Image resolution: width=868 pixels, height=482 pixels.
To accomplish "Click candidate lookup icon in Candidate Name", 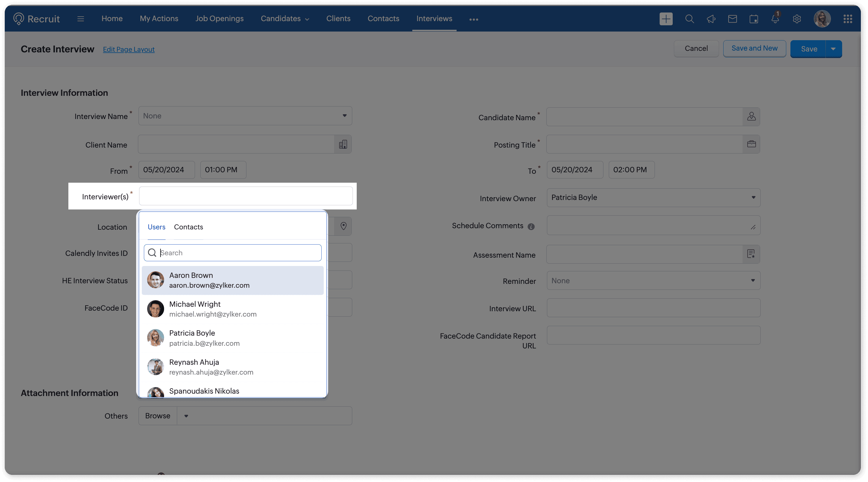I will (x=751, y=117).
